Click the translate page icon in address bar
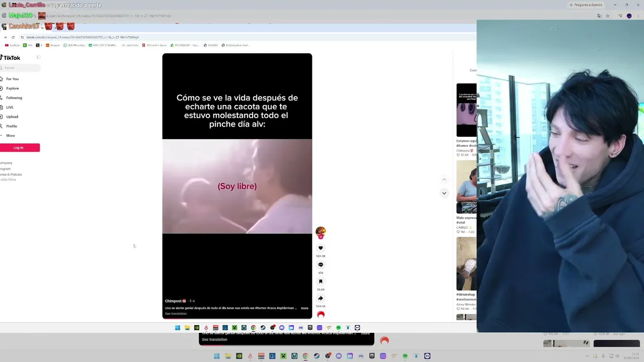This screenshot has width=644, height=362. (599, 16)
